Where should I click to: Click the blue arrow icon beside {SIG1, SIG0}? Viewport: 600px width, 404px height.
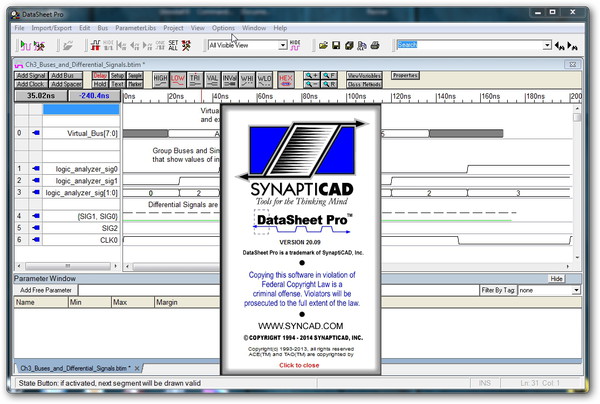(x=36, y=216)
